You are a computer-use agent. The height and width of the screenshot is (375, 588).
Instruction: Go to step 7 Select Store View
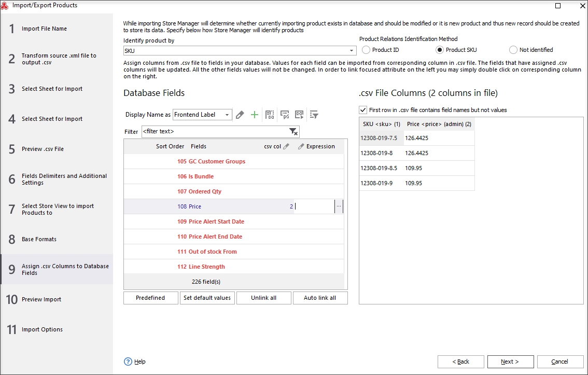click(56, 209)
